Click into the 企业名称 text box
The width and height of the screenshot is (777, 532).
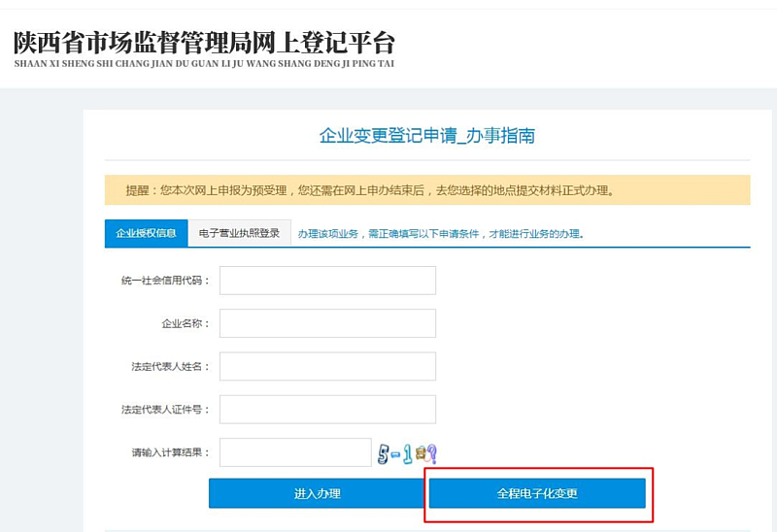(x=327, y=323)
